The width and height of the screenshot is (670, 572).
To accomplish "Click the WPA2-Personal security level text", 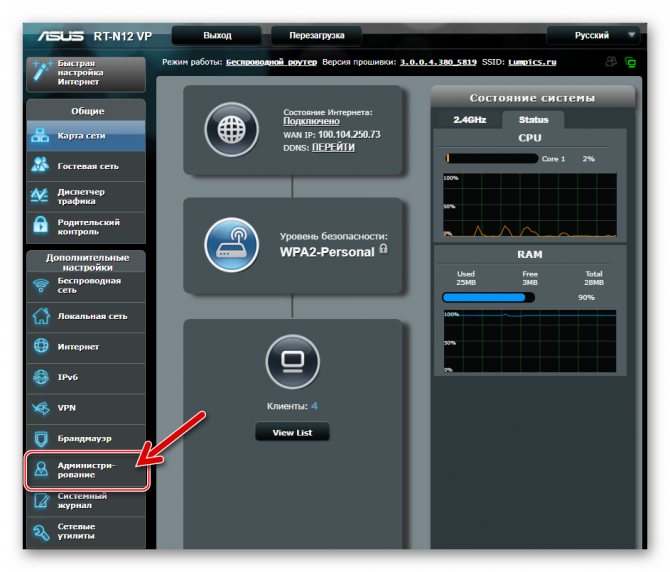I will 327,252.
